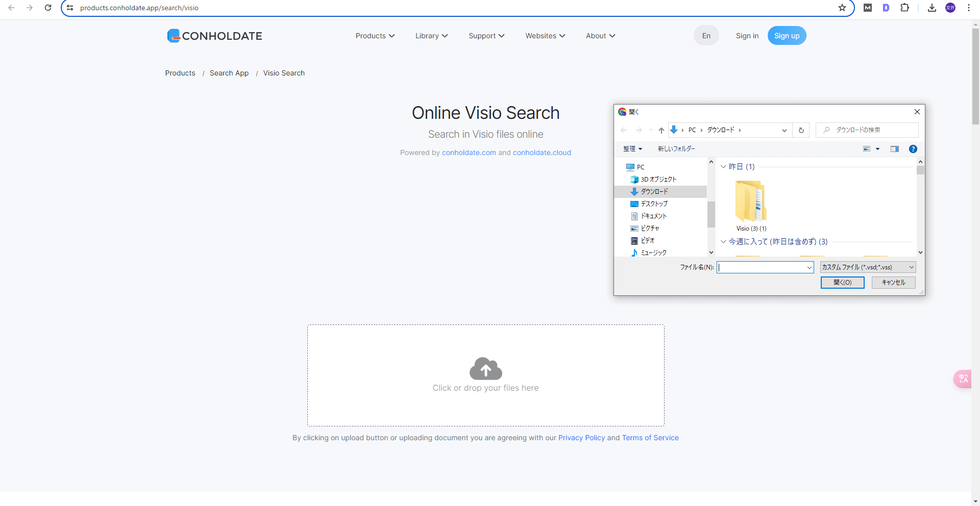
Task: Click the dialog back arrow
Action: (x=624, y=130)
